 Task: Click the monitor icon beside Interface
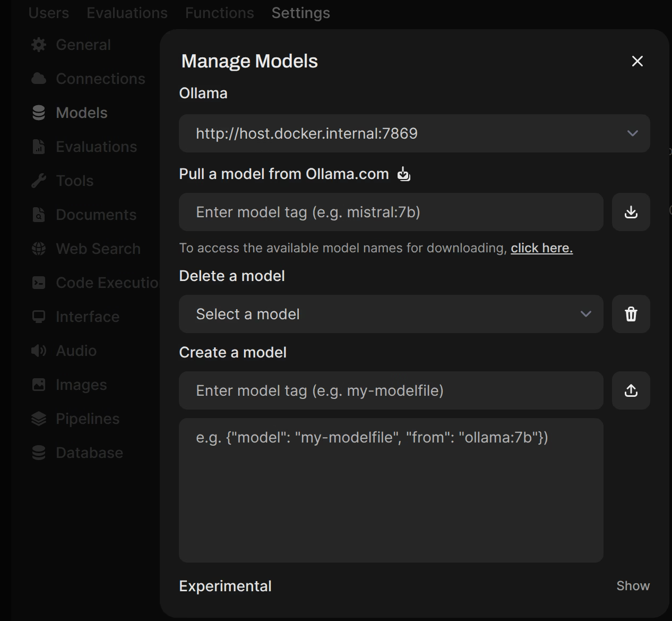click(x=39, y=317)
